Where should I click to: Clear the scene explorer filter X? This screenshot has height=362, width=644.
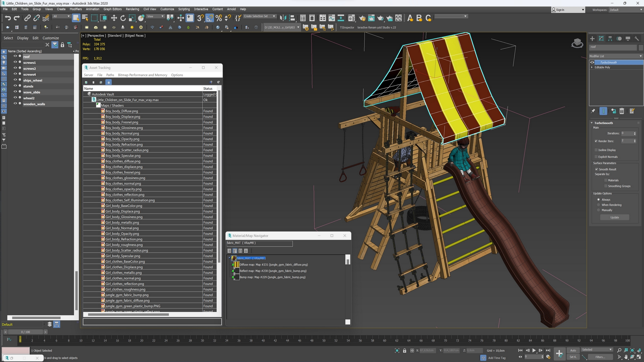(47, 45)
